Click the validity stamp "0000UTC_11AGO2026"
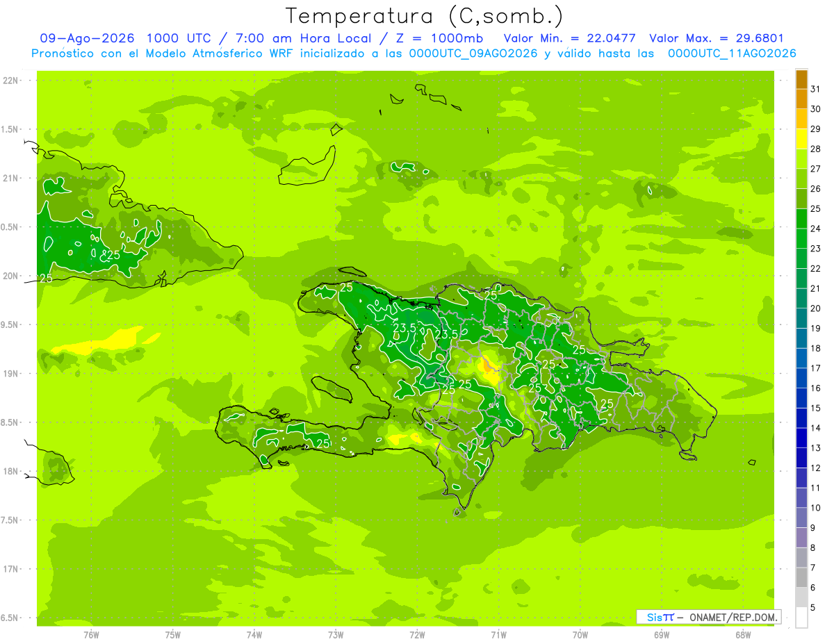Screen dimensions: 834x644 tap(732, 53)
